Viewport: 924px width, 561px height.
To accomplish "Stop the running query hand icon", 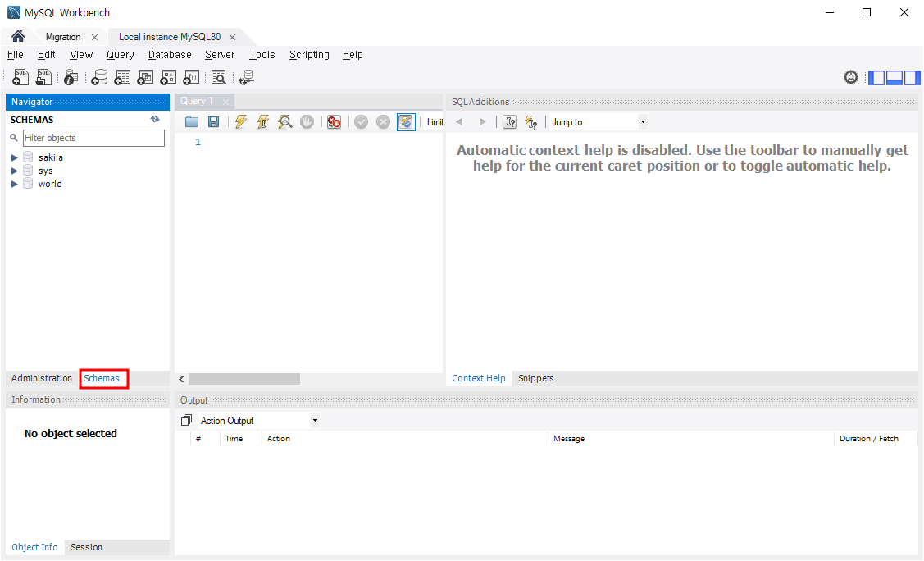I will point(307,122).
